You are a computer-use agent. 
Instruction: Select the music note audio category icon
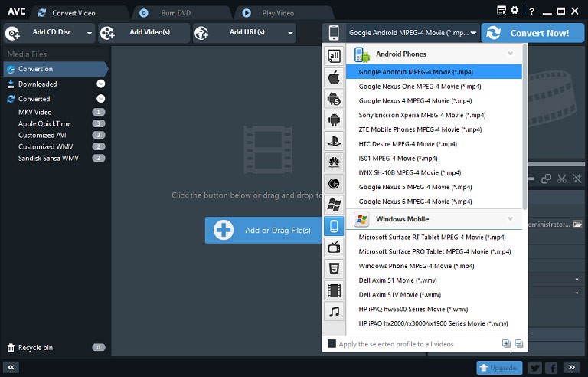coord(334,312)
